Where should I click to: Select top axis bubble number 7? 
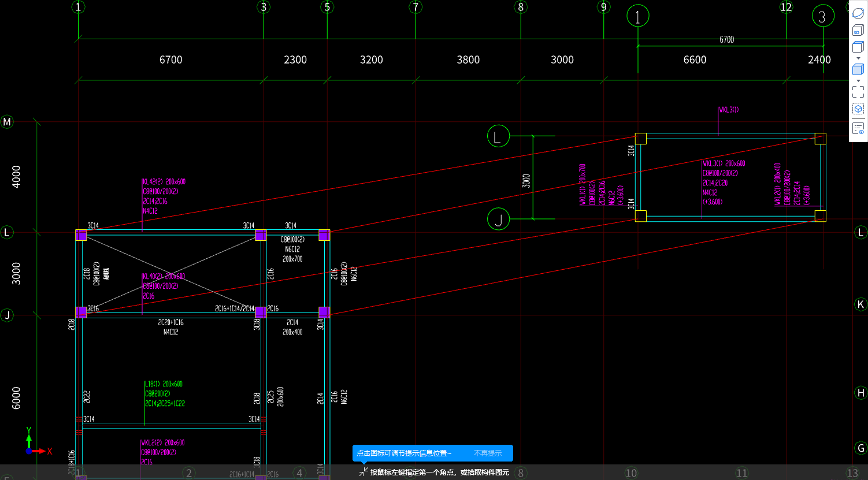[416, 7]
